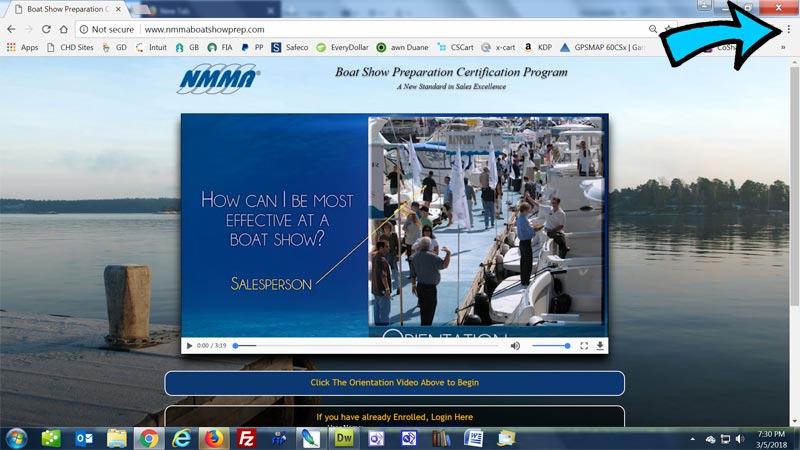Click the video progress bar
The width and height of the screenshot is (800, 450).
(367, 346)
